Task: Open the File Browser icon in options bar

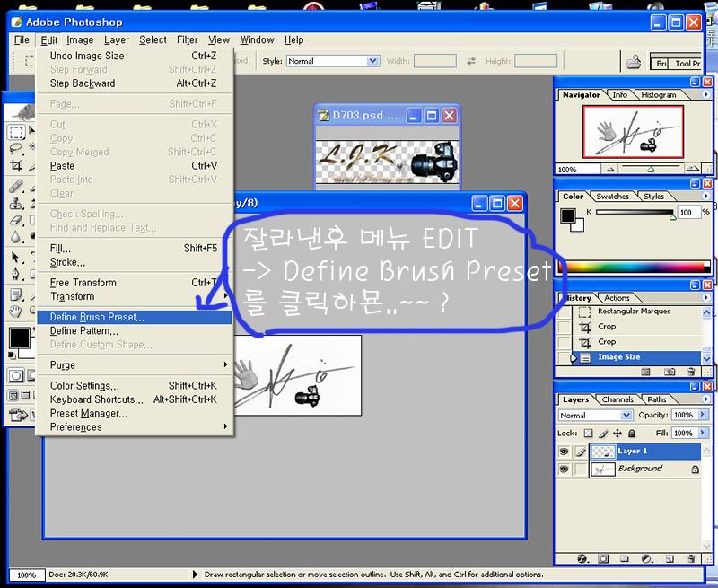Action: pyautogui.click(x=634, y=62)
